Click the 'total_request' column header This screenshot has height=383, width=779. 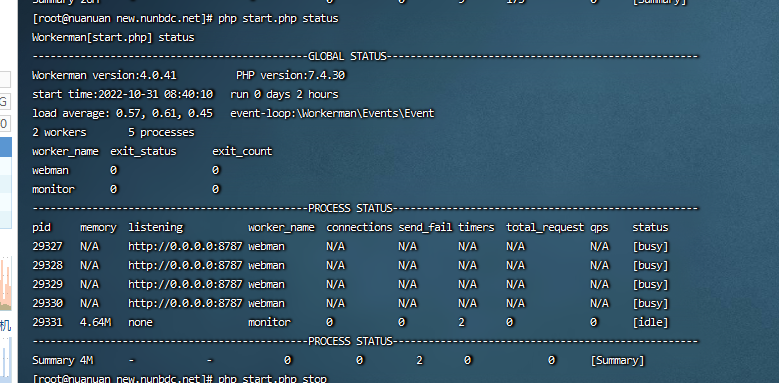click(545, 228)
